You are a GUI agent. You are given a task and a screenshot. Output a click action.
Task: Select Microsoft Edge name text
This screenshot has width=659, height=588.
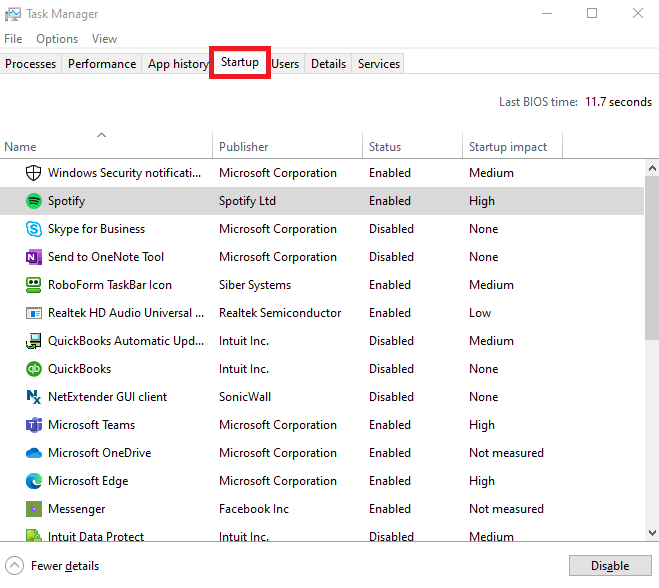click(x=88, y=481)
